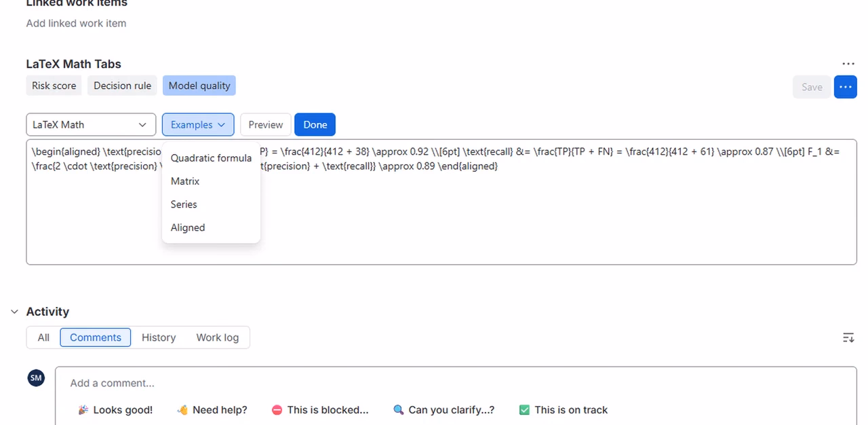Image resolution: width=868 pixels, height=425 pixels.
Task: Show the All activity tab
Action: [43, 337]
